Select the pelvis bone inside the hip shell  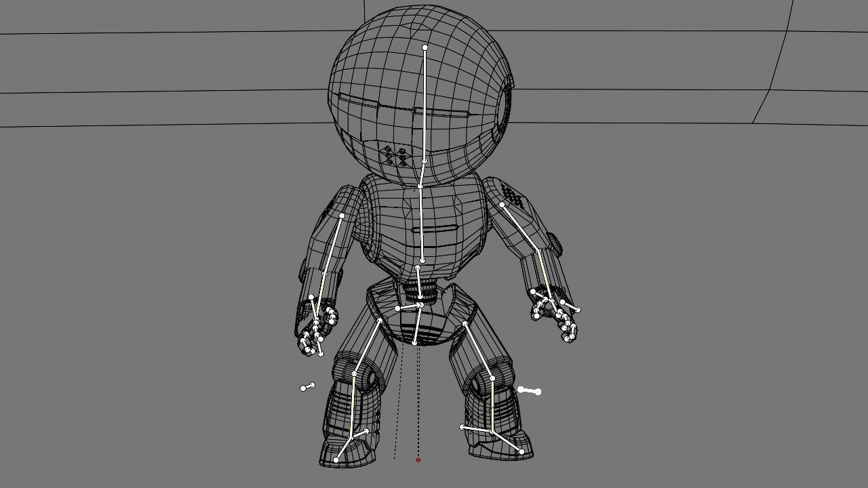click(418, 324)
